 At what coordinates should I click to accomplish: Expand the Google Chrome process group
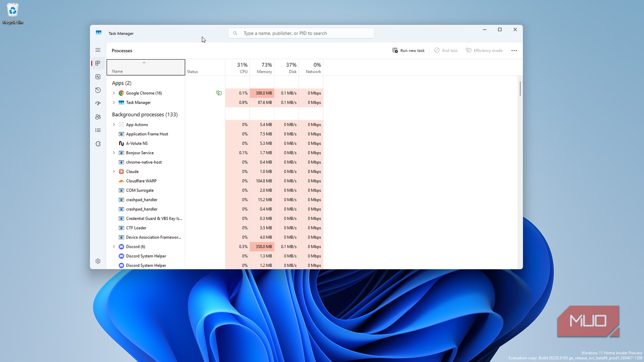pos(114,93)
